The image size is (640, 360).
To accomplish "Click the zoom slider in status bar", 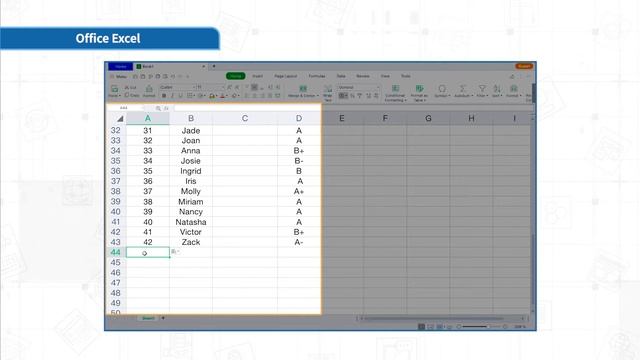I will (x=482, y=327).
